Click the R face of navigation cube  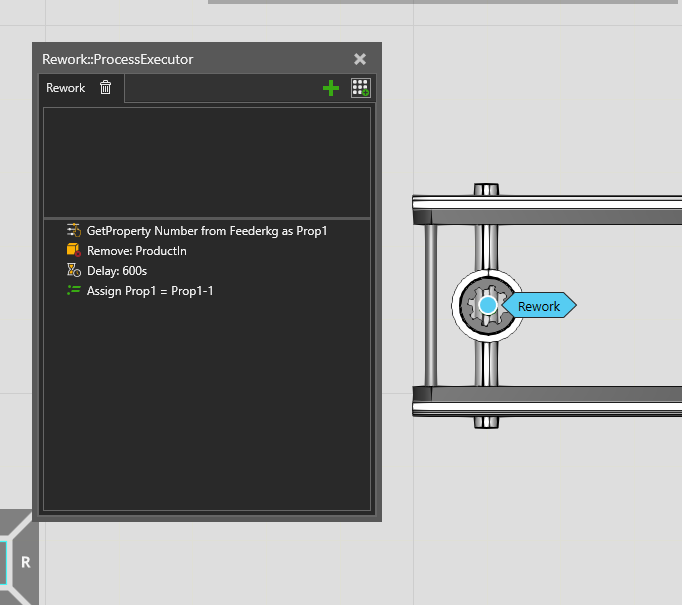pos(26,563)
